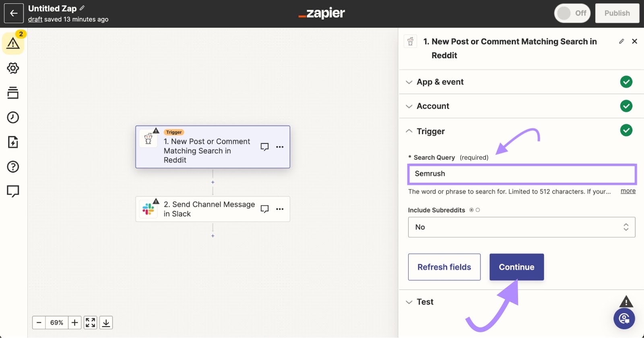Expand the Test section
This screenshot has height=338, width=644.
[425, 302]
